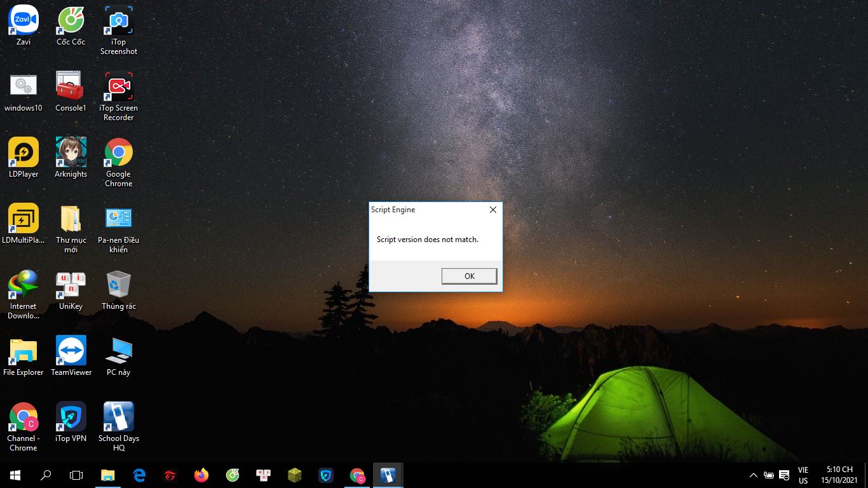
Task: Click the battery status tray icon
Action: (769, 475)
